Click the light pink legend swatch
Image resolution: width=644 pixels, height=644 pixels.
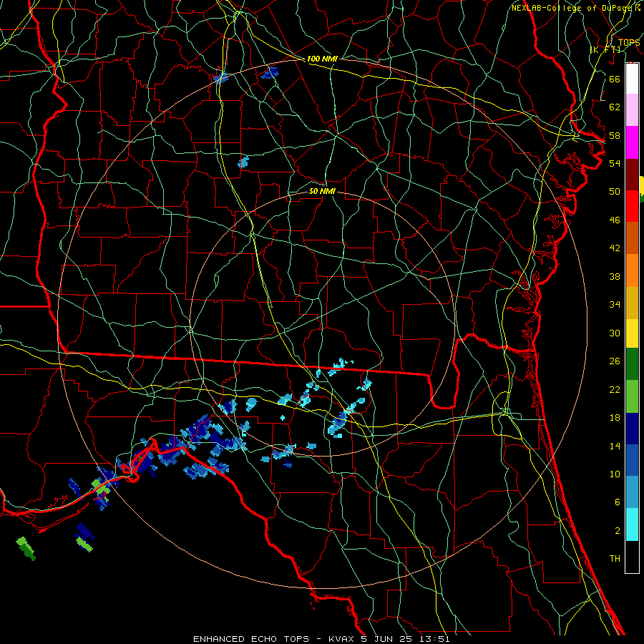coord(632,110)
